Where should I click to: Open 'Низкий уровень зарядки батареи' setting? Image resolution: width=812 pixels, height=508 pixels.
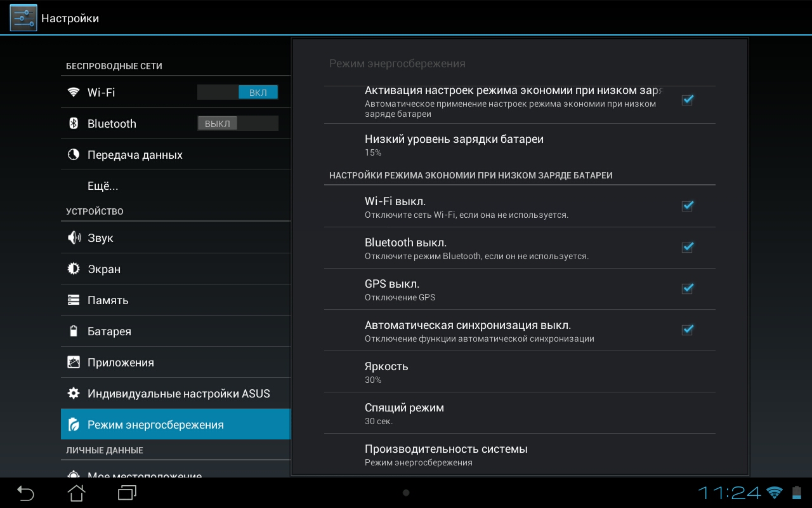[x=520, y=145]
